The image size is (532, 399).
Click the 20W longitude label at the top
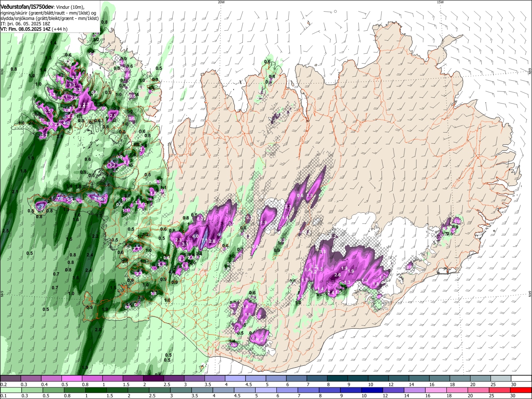pos(221,2)
